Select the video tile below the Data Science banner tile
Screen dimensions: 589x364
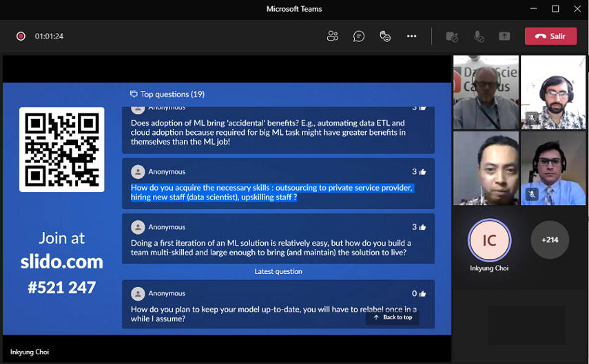(486, 168)
